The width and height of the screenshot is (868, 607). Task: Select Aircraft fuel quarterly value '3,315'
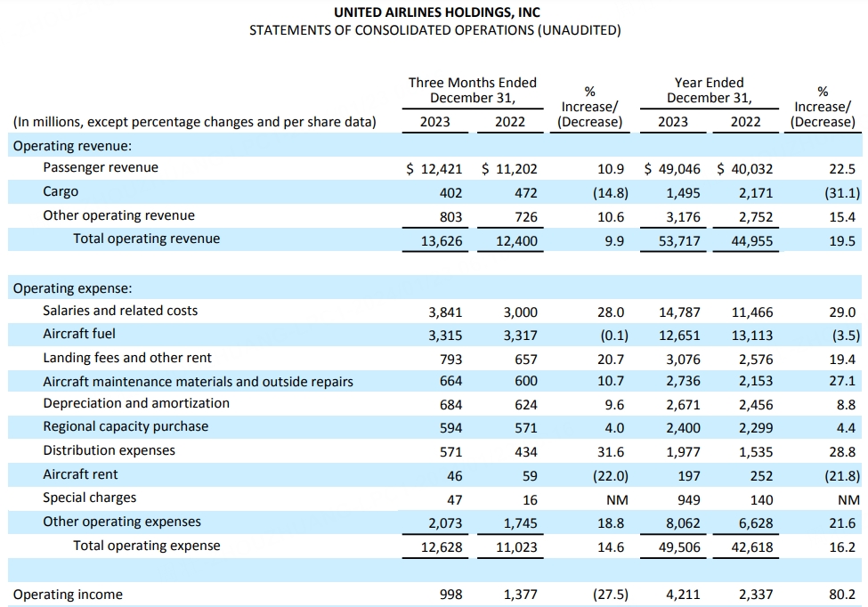445,336
